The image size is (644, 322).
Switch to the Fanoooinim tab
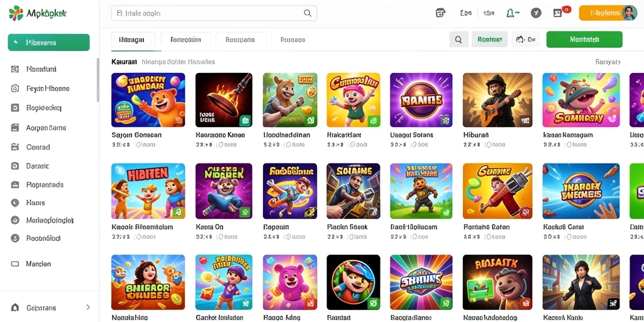(186, 40)
